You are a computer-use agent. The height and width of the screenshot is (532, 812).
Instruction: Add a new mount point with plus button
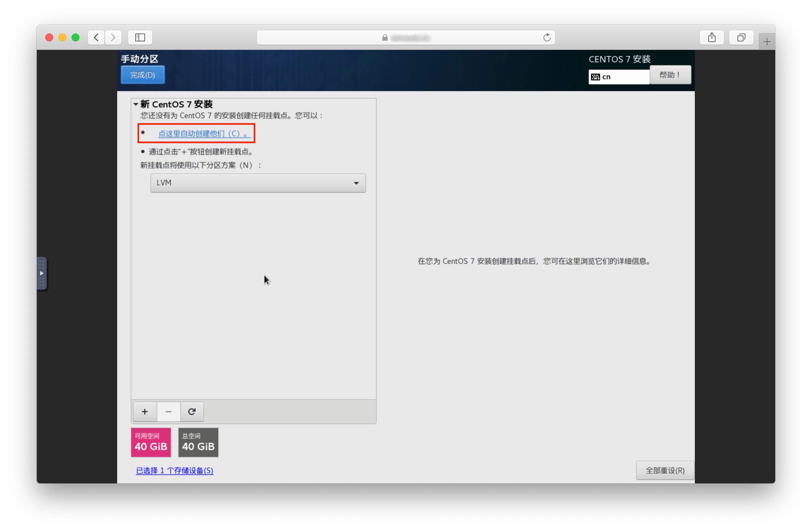point(145,412)
